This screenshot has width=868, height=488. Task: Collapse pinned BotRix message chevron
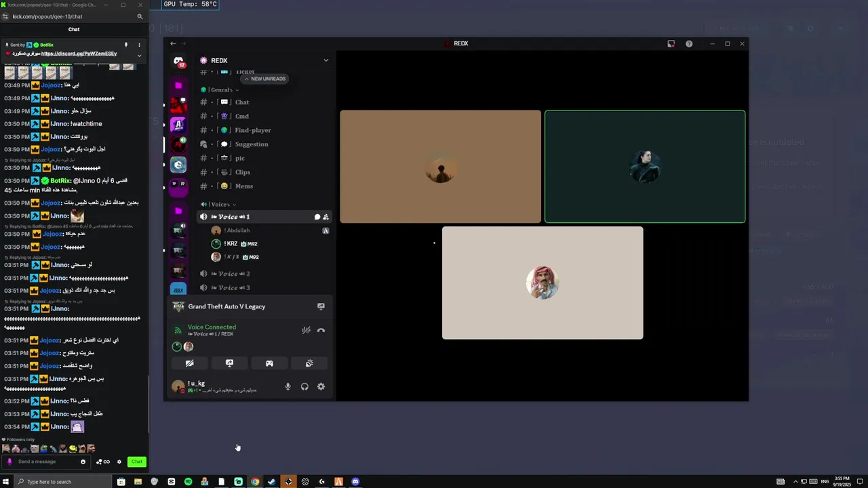140,55
